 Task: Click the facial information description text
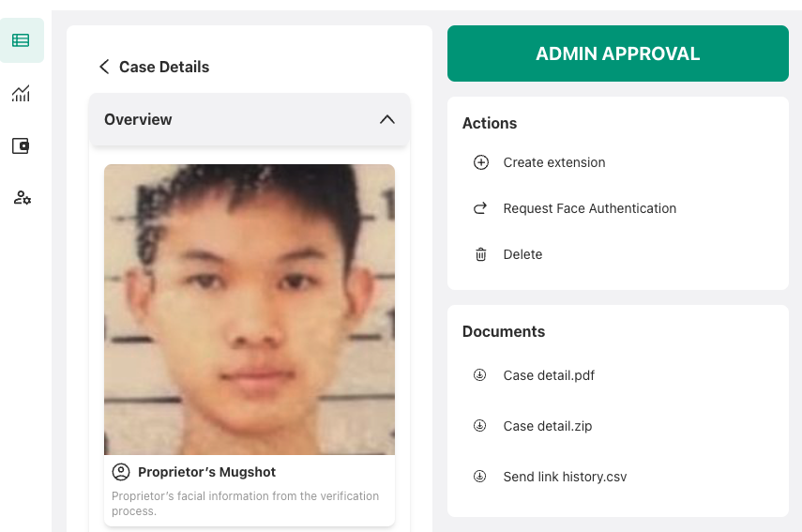pyautogui.click(x=246, y=503)
